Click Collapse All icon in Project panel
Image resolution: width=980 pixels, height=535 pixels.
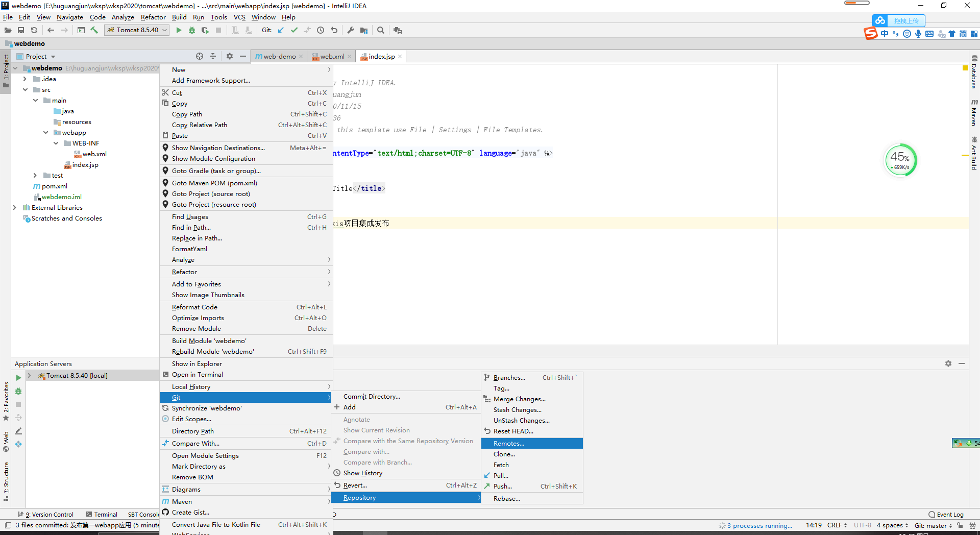tap(213, 56)
